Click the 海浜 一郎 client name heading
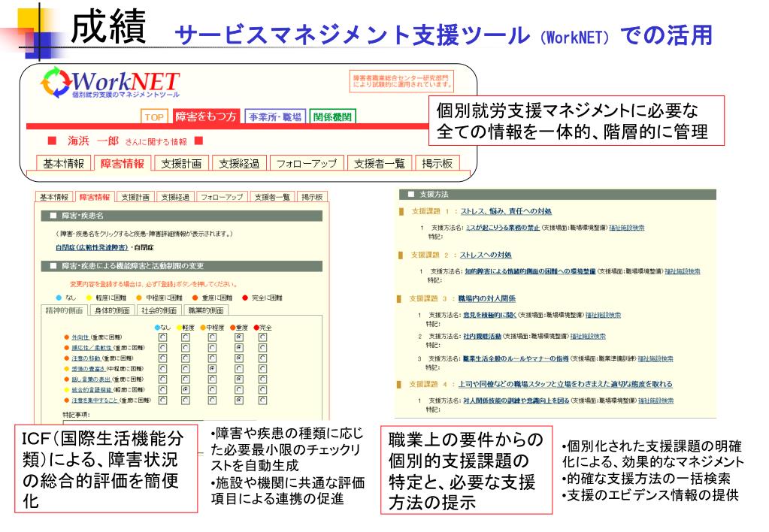Screen dimensions: 769x532 pyautogui.click(x=93, y=141)
